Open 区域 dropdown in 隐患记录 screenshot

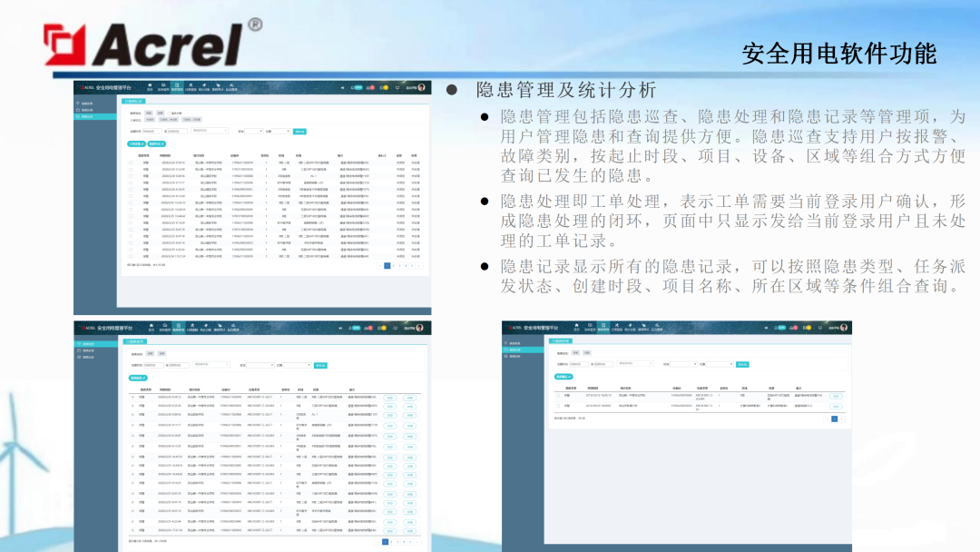[x=254, y=132]
